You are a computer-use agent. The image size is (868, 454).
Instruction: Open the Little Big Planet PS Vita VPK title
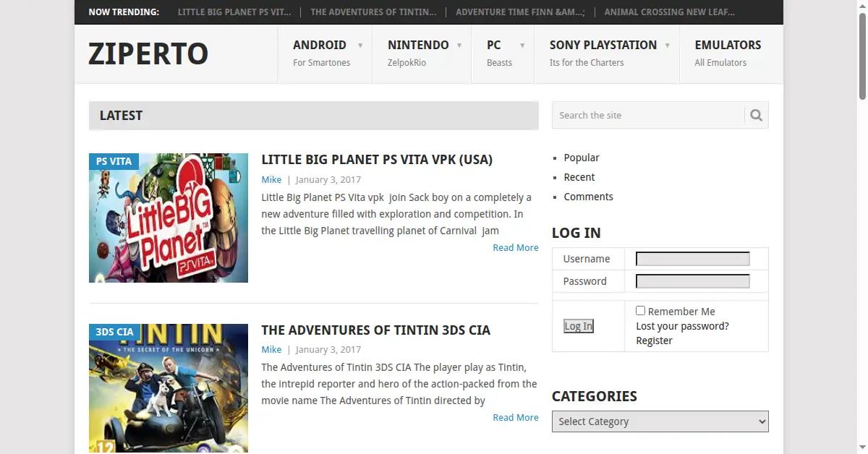point(377,160)
